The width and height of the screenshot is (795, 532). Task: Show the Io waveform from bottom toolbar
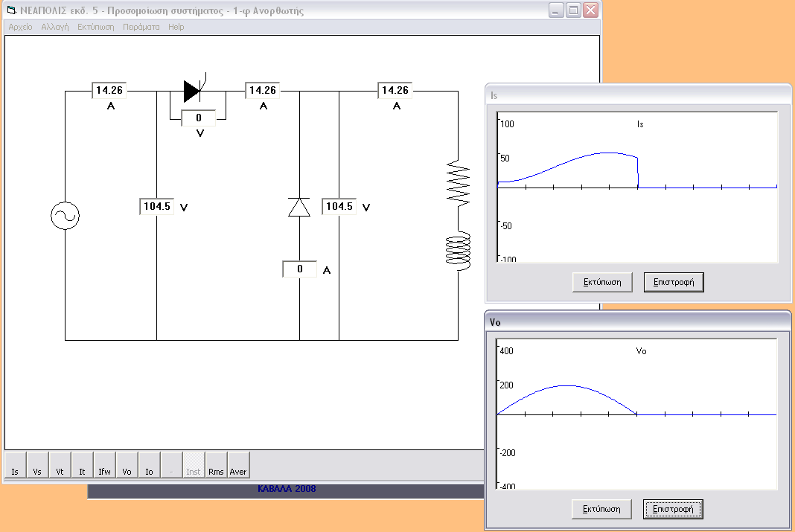(149, 465)
